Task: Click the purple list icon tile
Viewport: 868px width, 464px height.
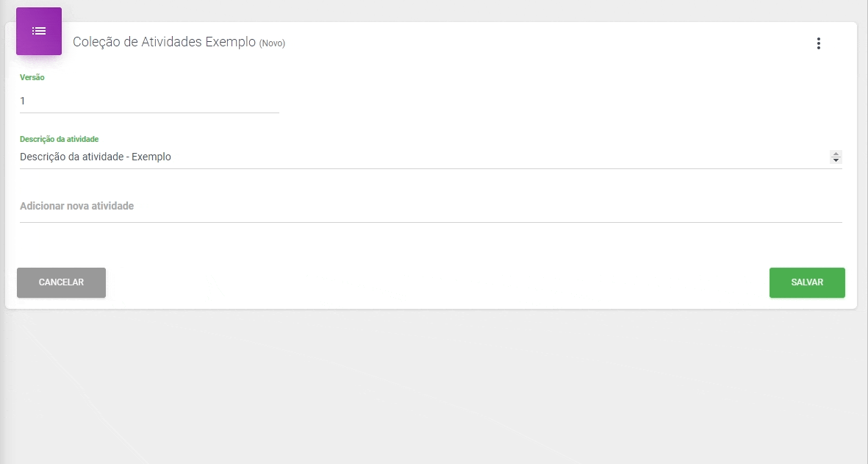Action: pos(39,31)
